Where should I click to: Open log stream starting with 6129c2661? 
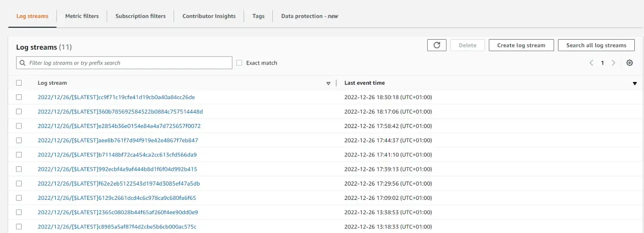(117, 198)
